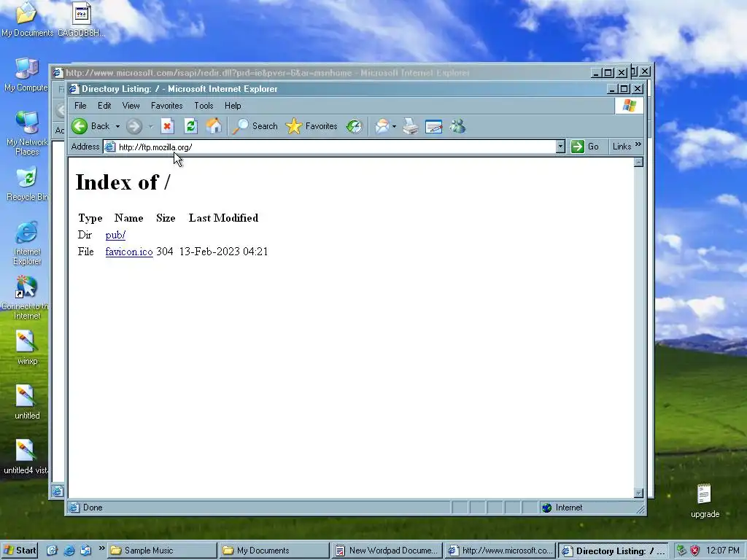This screenshot has width=747, height=560.
Task: Open the Messenger toolbar icon
Action: (x=457, y=126)
